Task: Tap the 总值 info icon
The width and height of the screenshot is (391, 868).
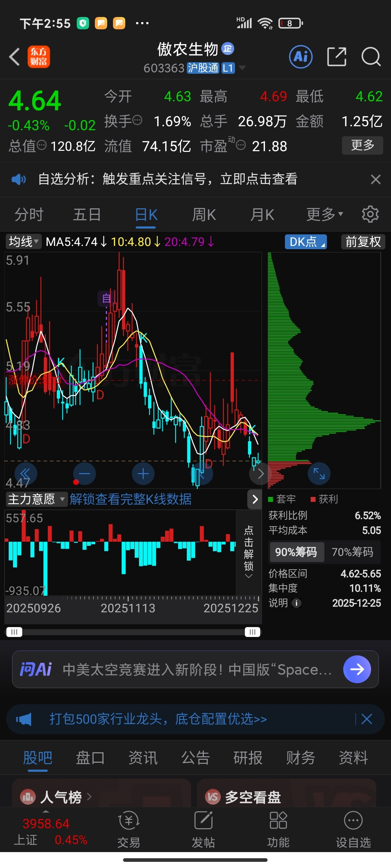Action: (x=42, y=145)
